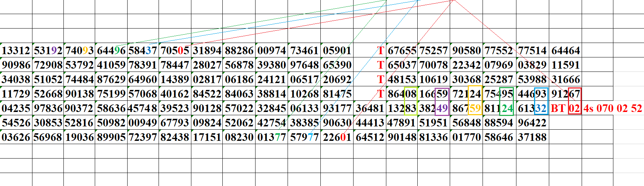The height and width of the screenshot is (186, 644).
Task: Click cell 75495 with green box
Action: 499,94
